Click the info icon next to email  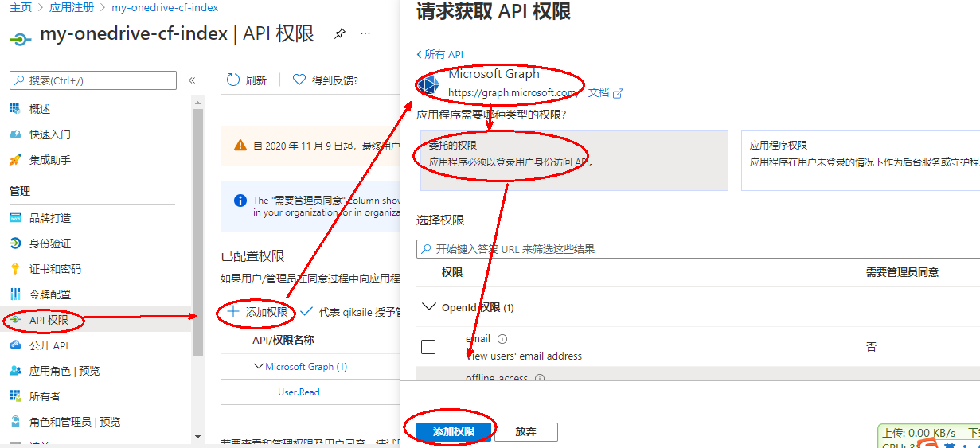point(502,339)
